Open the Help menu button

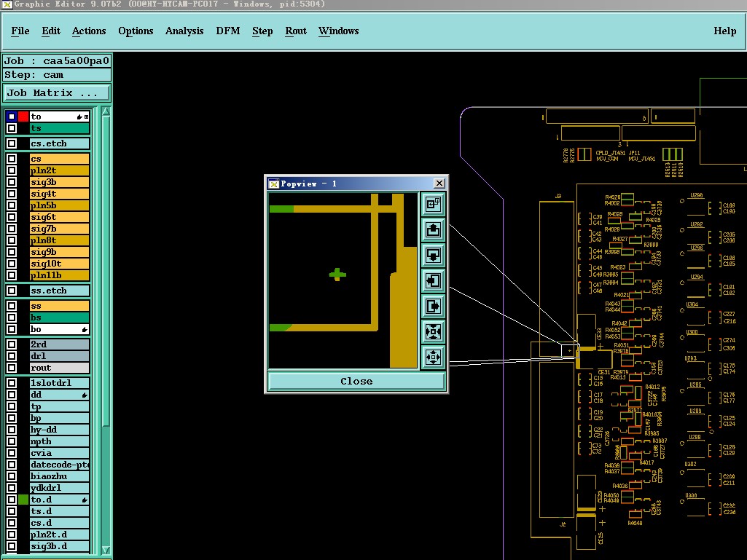click(x=724, y=31)
